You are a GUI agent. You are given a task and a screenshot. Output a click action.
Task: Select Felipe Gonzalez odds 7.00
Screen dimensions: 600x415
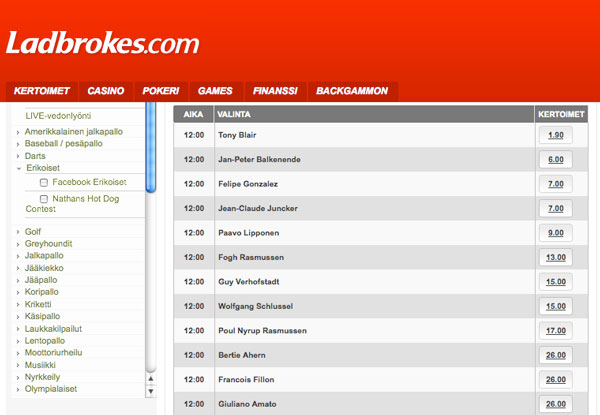tap(556, 184)
